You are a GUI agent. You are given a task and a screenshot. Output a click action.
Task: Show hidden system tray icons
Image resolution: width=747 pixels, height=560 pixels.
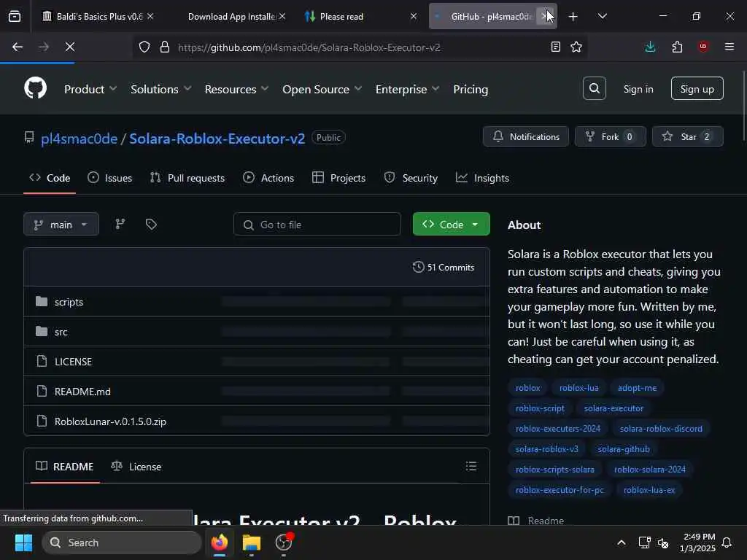pos(622,542)
